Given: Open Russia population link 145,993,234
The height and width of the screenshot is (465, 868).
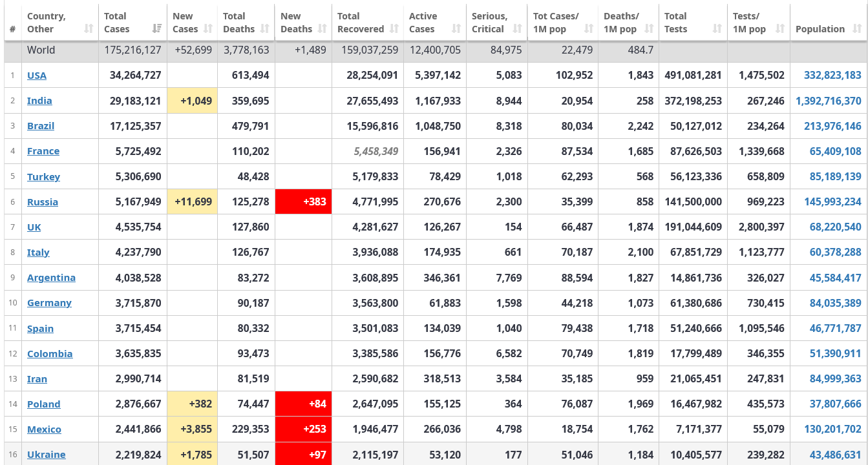Looking at the screenshot, I should (x=832, y=202).
